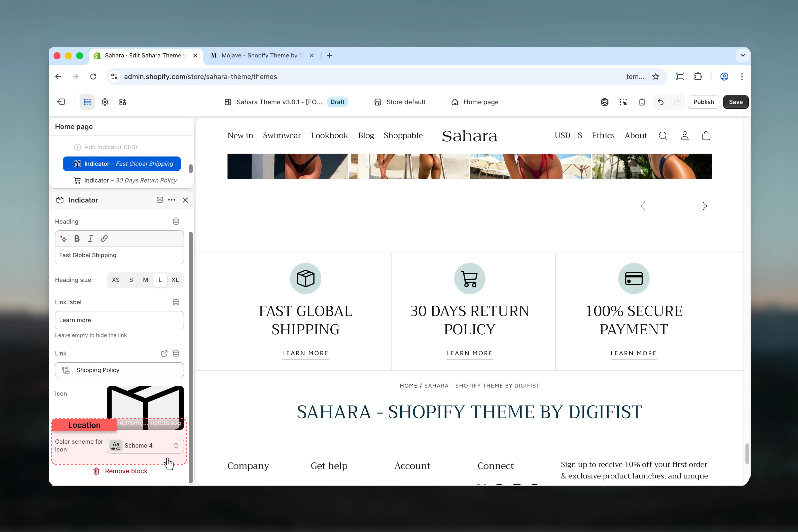
Task: Connect dynamic source for the Link label
Action: click(x=176, y=302)
